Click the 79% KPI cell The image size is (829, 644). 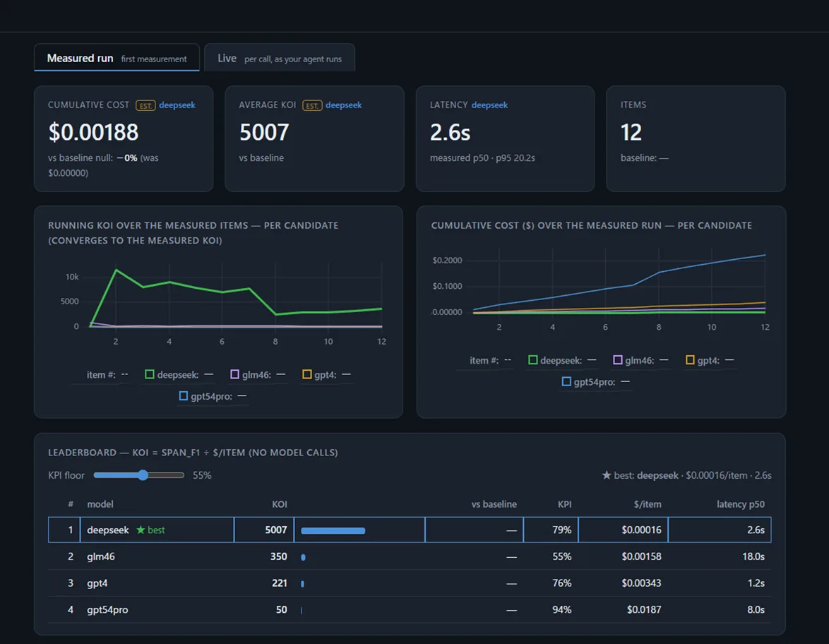[x=562, y=530]
